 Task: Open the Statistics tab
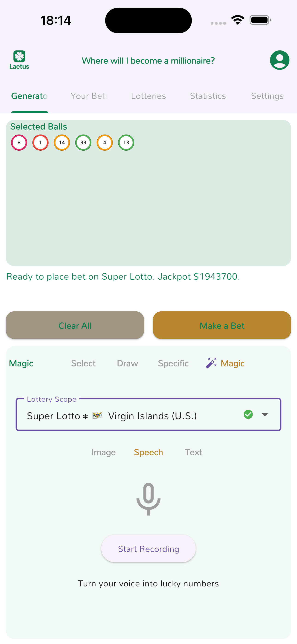(x=208, y=96)
